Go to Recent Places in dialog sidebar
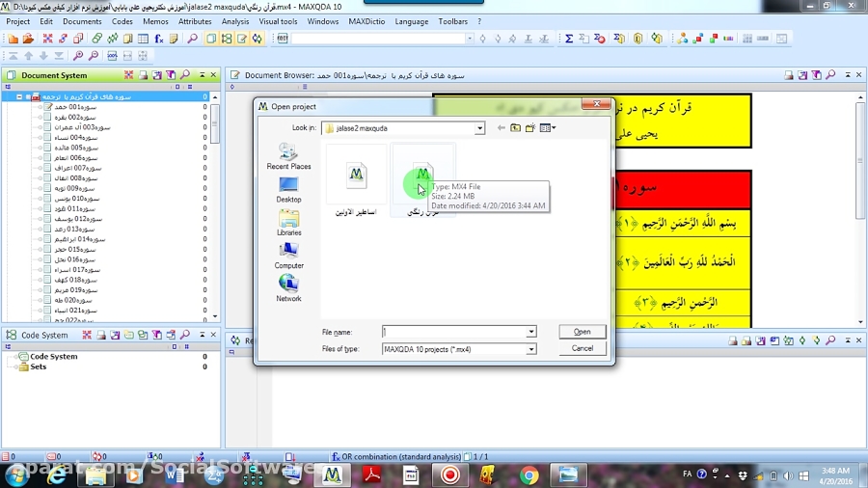 point(288,156)
